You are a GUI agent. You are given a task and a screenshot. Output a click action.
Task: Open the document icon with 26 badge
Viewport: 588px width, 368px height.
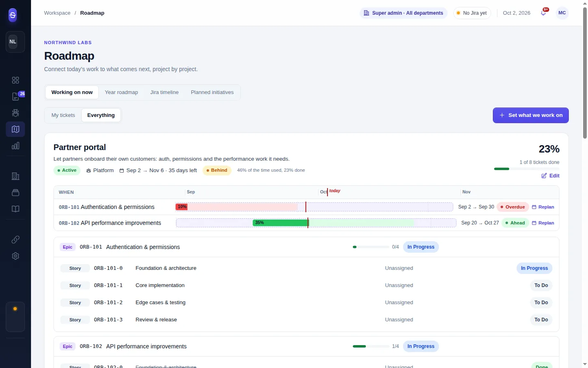(16, 96)
